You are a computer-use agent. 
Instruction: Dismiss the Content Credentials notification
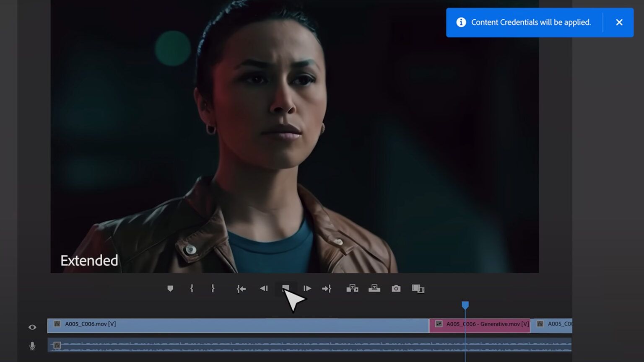pyautogui.click(x=619, y=22)
